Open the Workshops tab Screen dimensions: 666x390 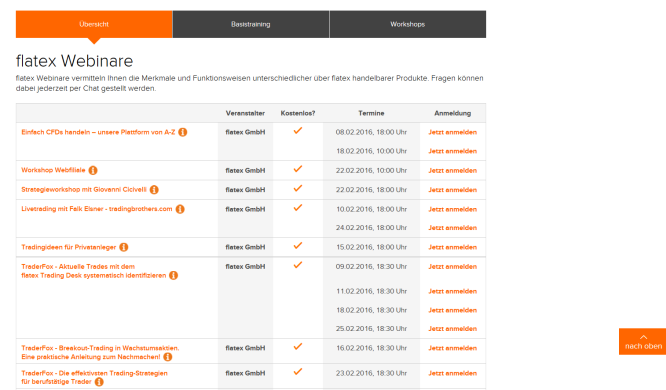coord(408,24)
